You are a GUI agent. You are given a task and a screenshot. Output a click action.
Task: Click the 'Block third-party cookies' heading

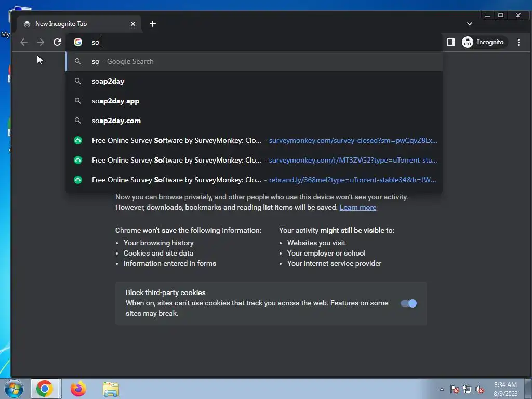(x=166, y=292)
